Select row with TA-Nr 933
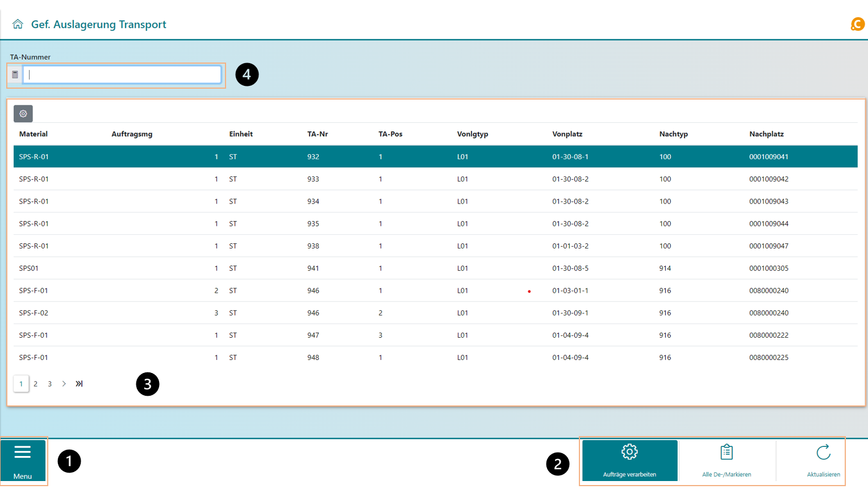868x489 pixels. point(313,179)
